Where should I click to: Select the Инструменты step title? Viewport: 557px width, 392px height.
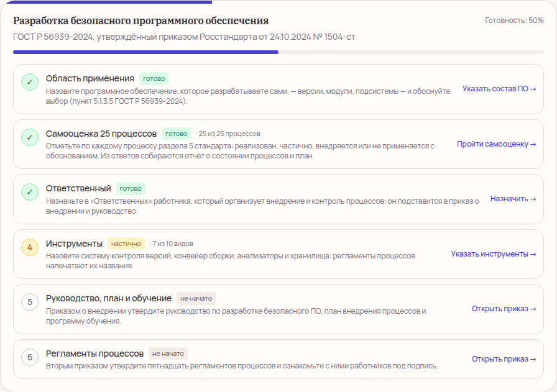[x=74, y=244]
